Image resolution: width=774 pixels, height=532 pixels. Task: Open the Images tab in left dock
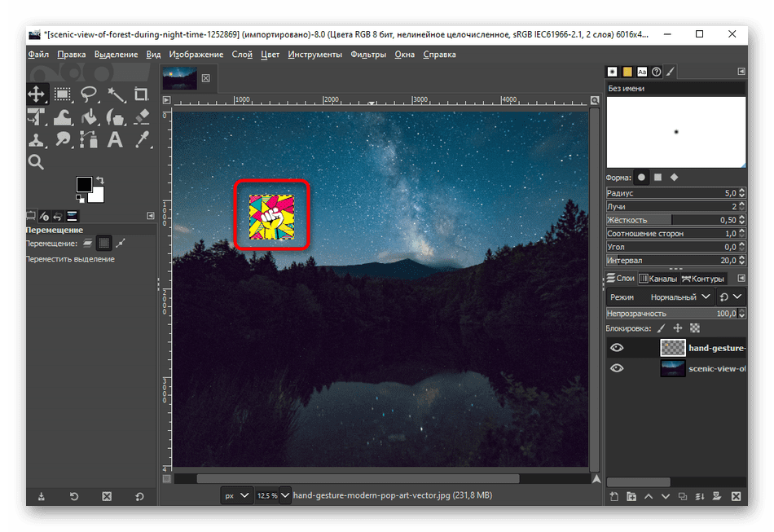pos(72,216)
